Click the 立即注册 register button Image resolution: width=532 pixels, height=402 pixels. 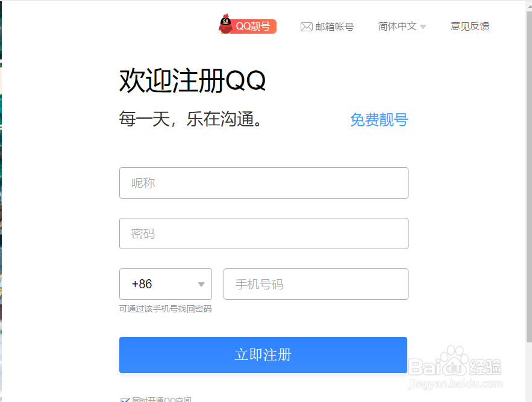click(263, 355)
